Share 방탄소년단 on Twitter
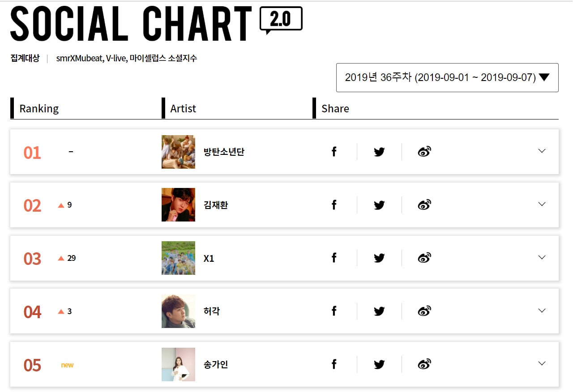 pyautogui.click(x=379, y=152)
